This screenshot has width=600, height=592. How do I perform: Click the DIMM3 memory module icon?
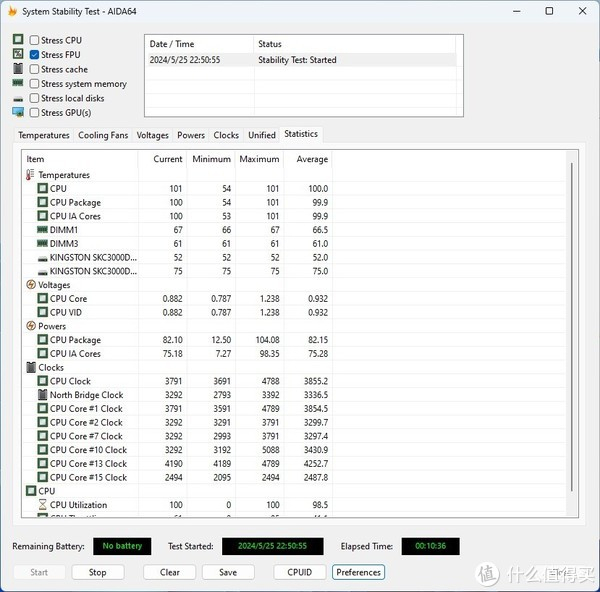click(42, 243)
